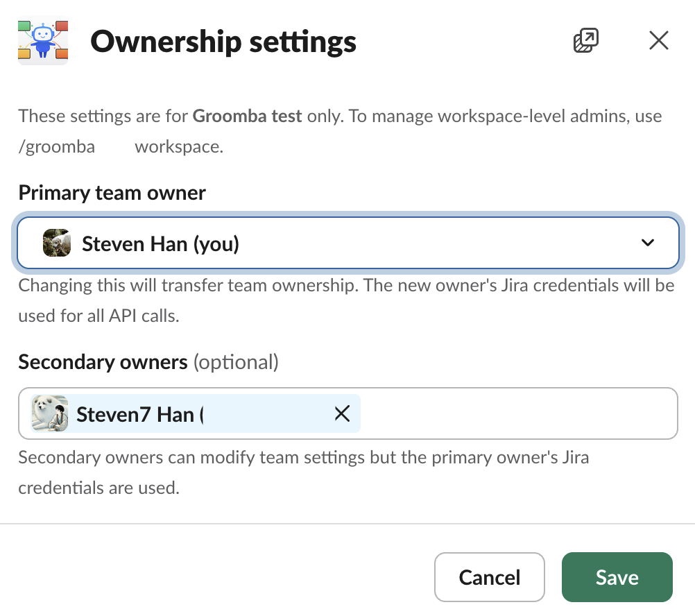
Task: Click the Groomba robot app icon
Action: click(43, 41)
